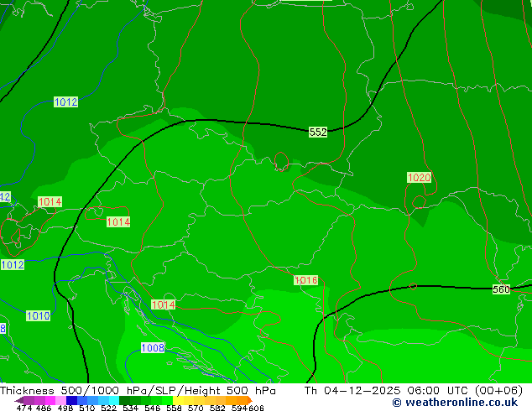The height and width of the screenshot is (411, 532).
Task: Click the 558 legend value
Action: (174, 408)
